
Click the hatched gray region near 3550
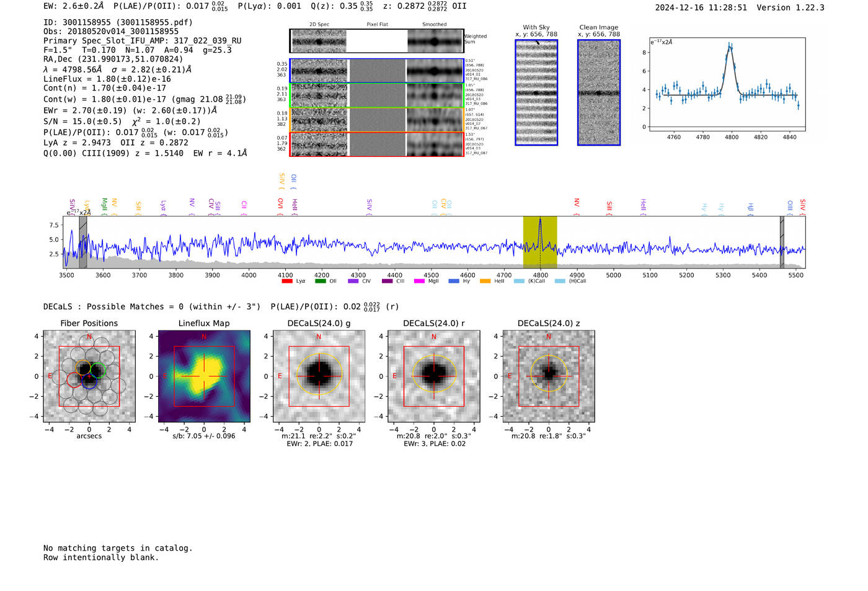click(x=82, y=242)
